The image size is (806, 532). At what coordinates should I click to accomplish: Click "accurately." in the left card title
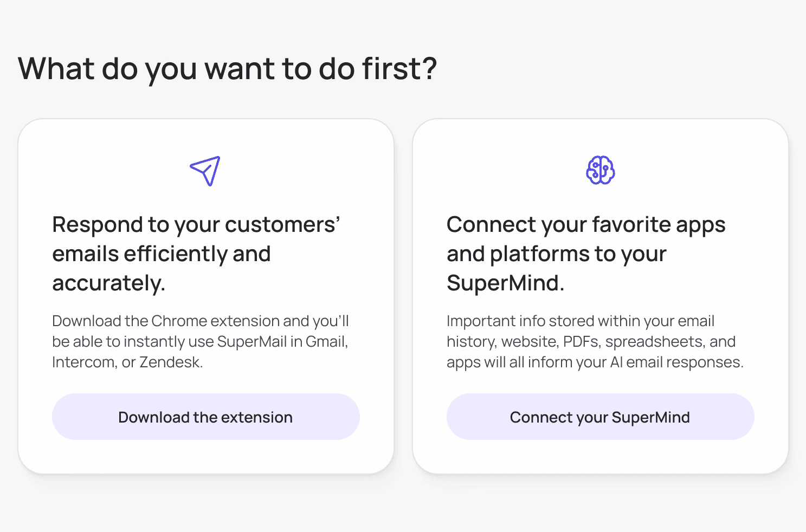[x=108, y=283]
